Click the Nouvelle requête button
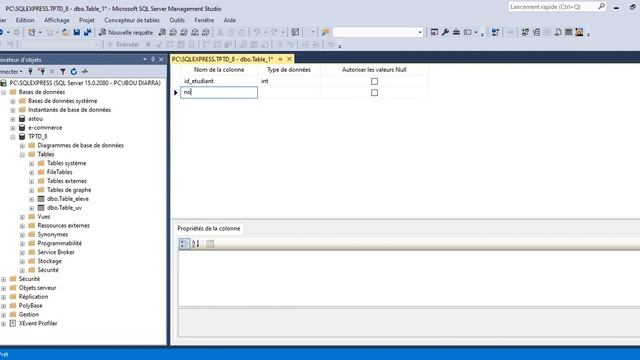This screenshot has width=640, height=360. 126,32
